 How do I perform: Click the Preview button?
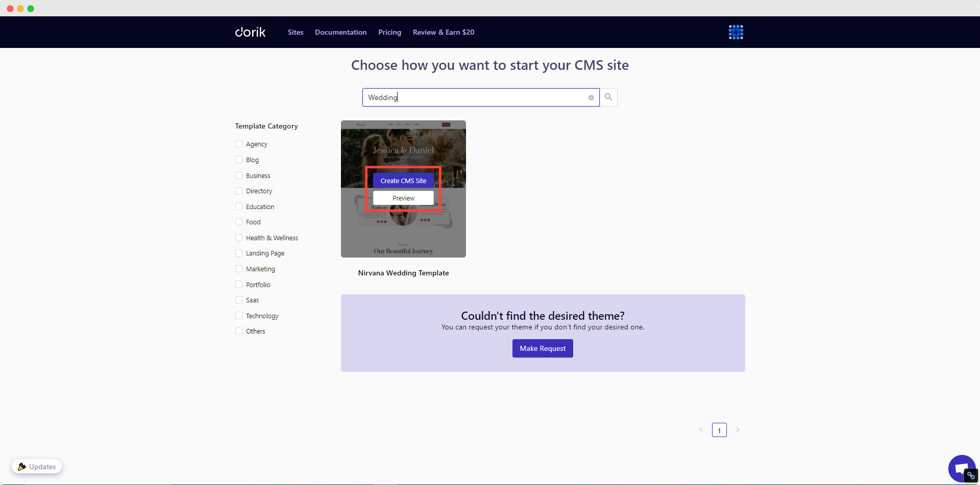click(x=403, y=198)
